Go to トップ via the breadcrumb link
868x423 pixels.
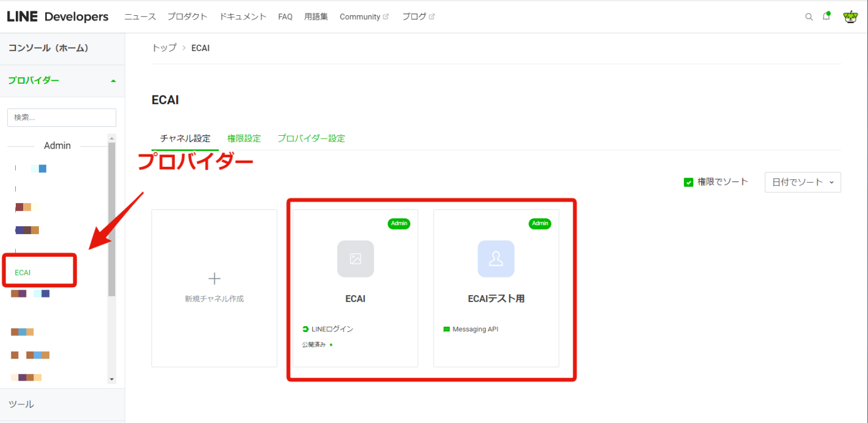coord(163,48)
